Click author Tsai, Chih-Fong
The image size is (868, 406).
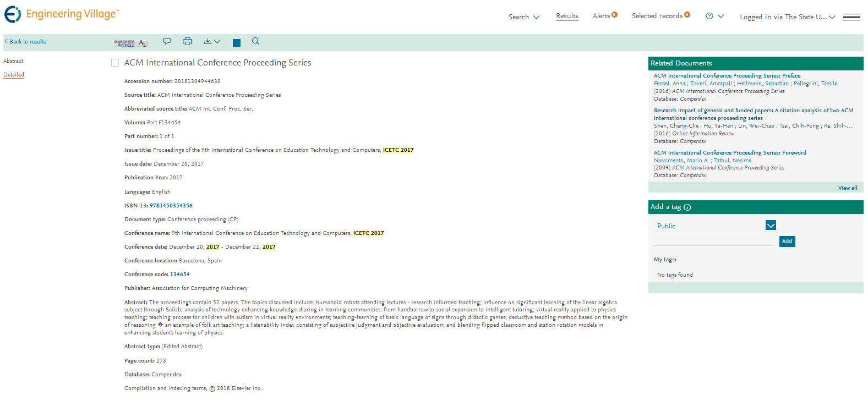pyautogui.click(x=799, y=126)
